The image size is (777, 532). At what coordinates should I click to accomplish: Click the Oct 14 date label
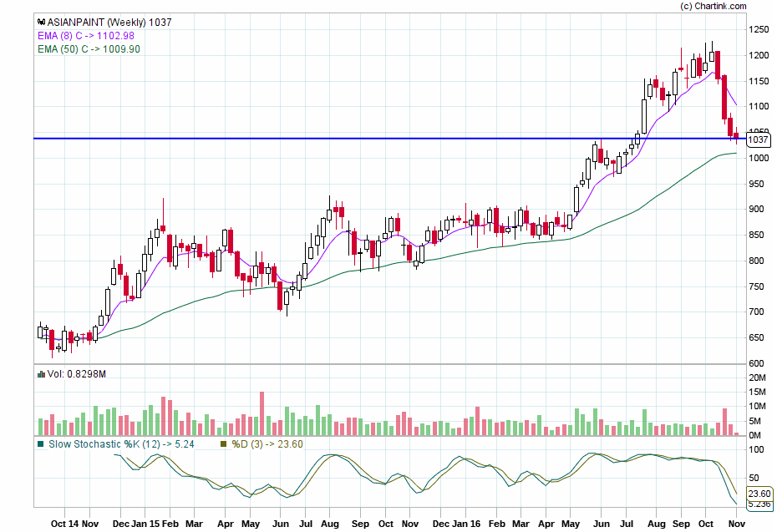[64, 524]
